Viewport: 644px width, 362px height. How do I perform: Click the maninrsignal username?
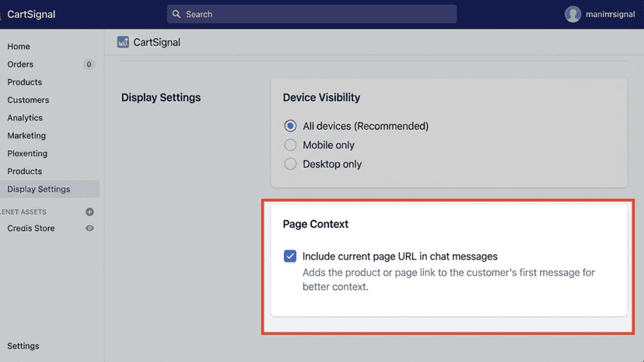(x=610, y=14)
